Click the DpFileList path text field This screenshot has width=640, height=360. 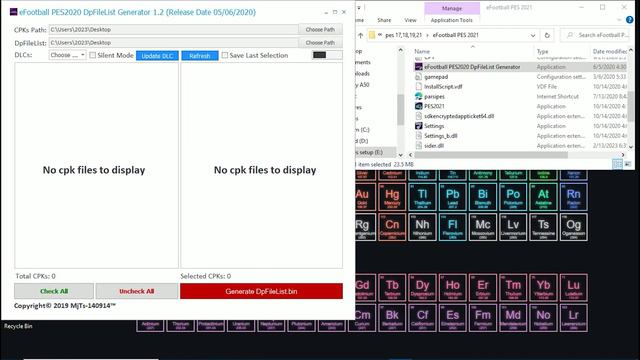[x=173, y=42]
